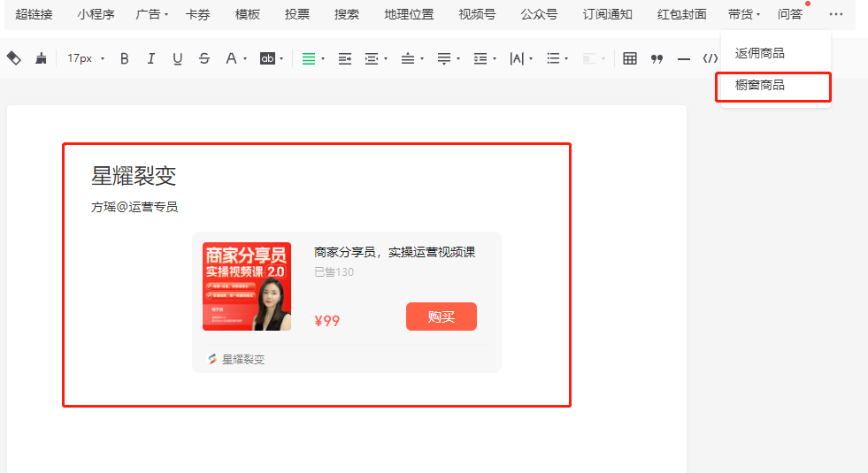Open the 红包封面 menu item

pyautogui.click(x=681, y=14)
